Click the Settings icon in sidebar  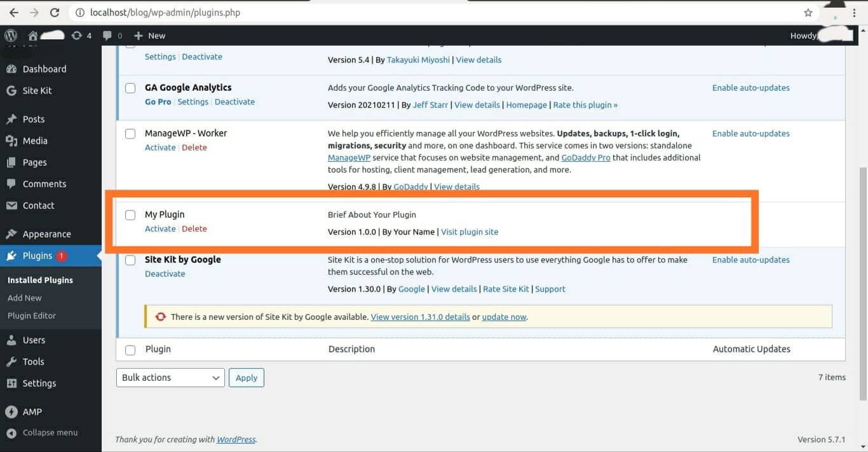[x=11, y=383]
